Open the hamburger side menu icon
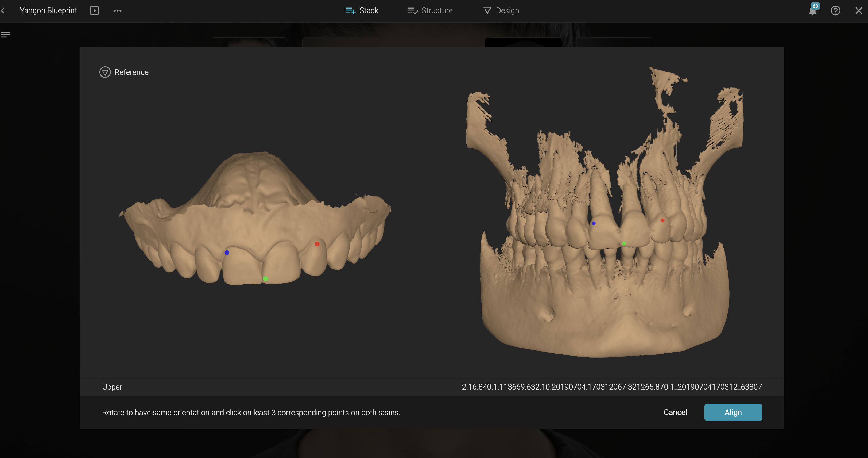 [x=5, y=35]
